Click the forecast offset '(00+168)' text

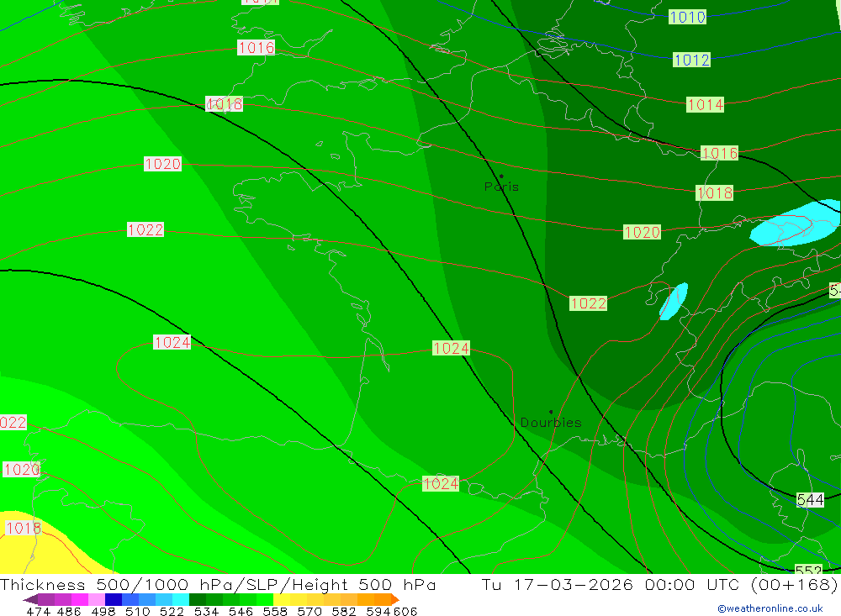click(x=795, y=584)
